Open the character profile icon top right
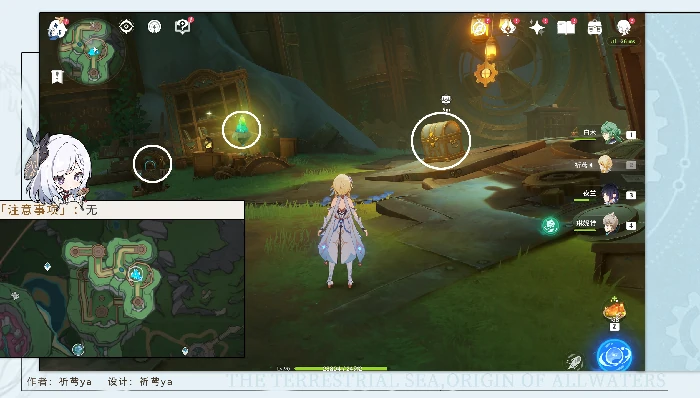Screen dimensions: 700x398 coord(623,28)
